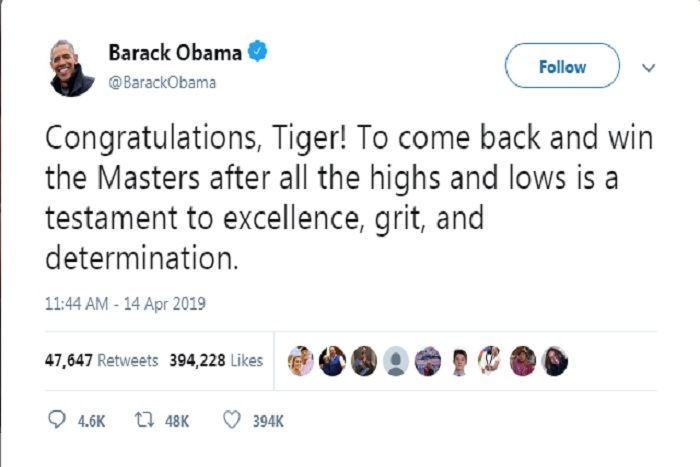
Task: Click the default gray silhouette avatar
Action: tap(396, 360)
